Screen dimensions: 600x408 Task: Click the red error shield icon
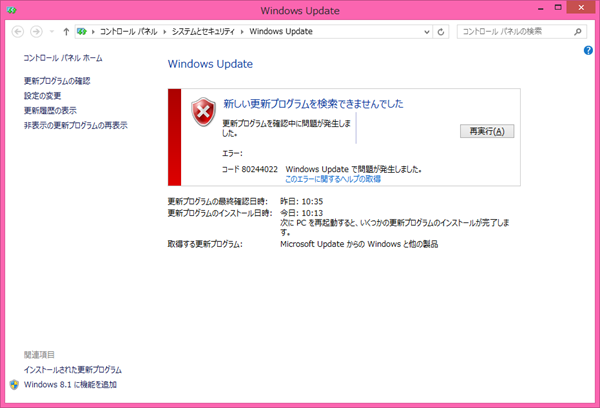pos(203,112)
